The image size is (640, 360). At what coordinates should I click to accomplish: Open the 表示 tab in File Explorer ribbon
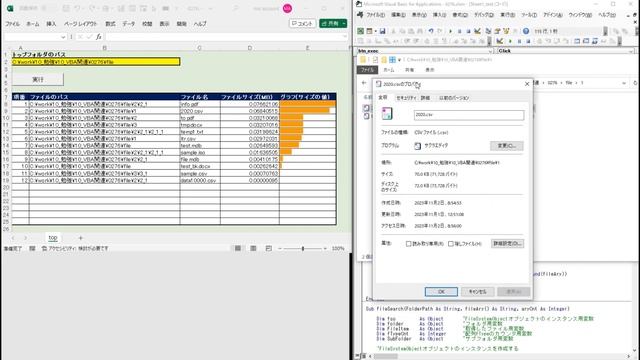point(430,70)
